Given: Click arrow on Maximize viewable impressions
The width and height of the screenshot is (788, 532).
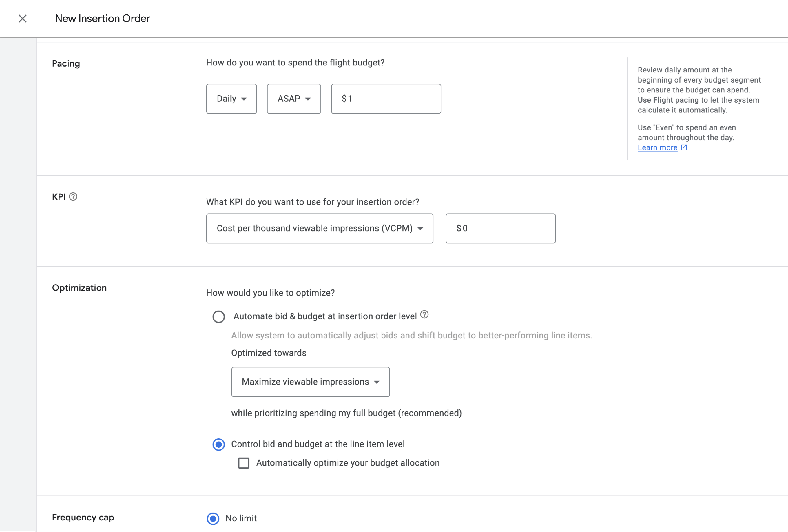Looking at the screenshot, I should coord(376,382).
